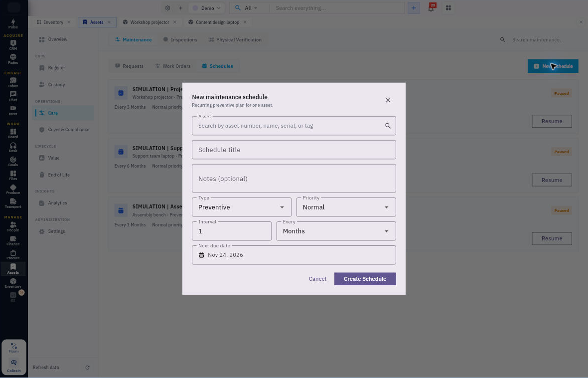Open the Meet module icon

click(x=13, y=110)
